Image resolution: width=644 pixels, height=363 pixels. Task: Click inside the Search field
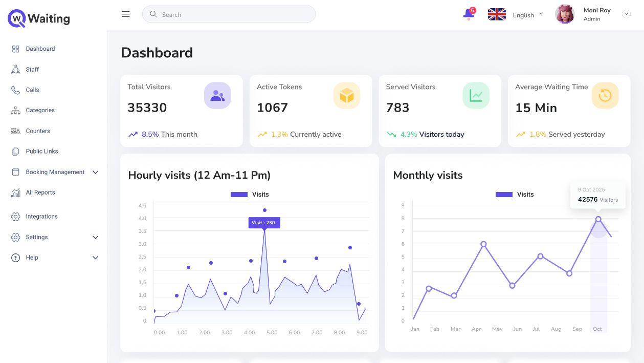(229, 14)
